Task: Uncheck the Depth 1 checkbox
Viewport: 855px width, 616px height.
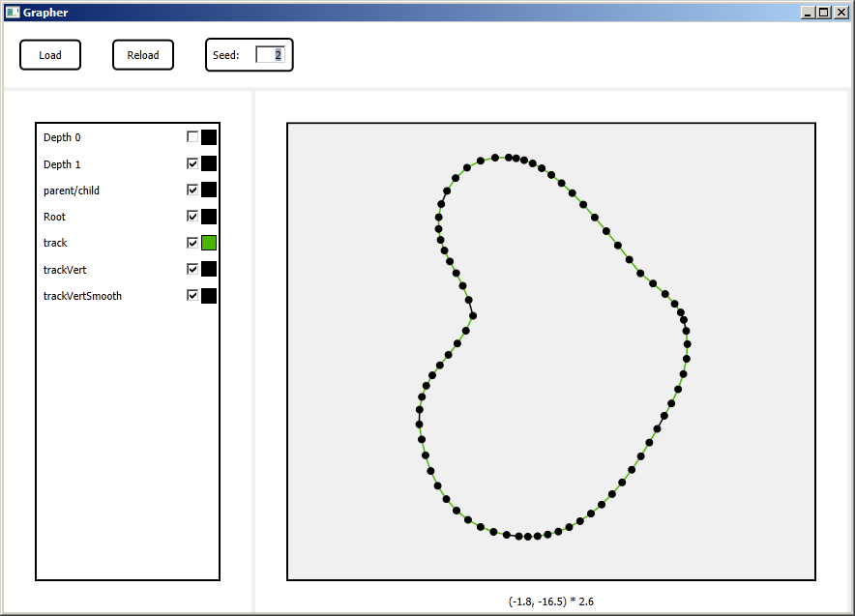Action: point(192,164)
